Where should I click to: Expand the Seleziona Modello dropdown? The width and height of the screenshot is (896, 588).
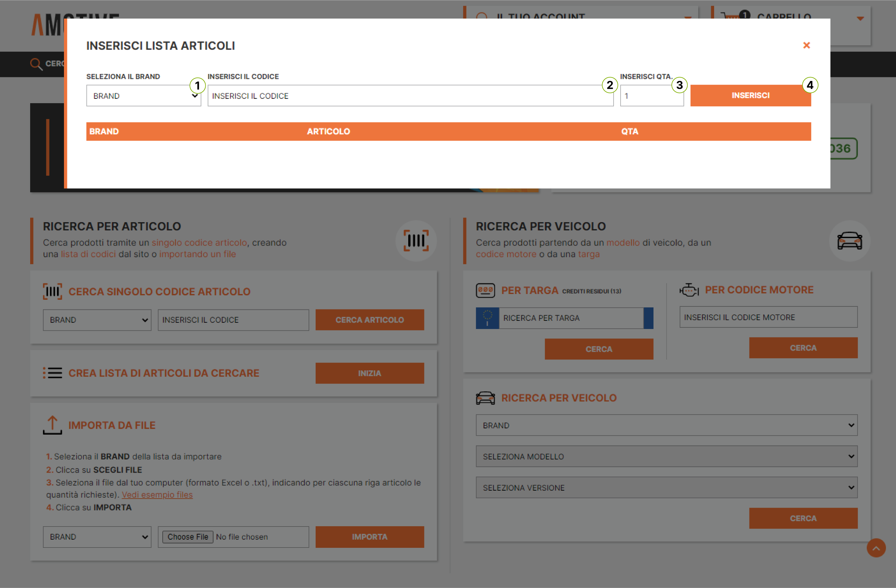pos(666,456)
